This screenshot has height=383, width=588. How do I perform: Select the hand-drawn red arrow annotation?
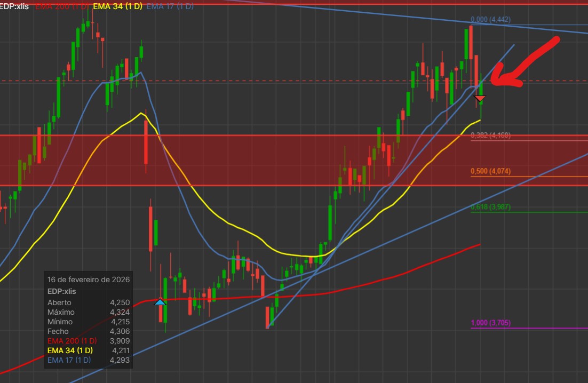(525, 62)
